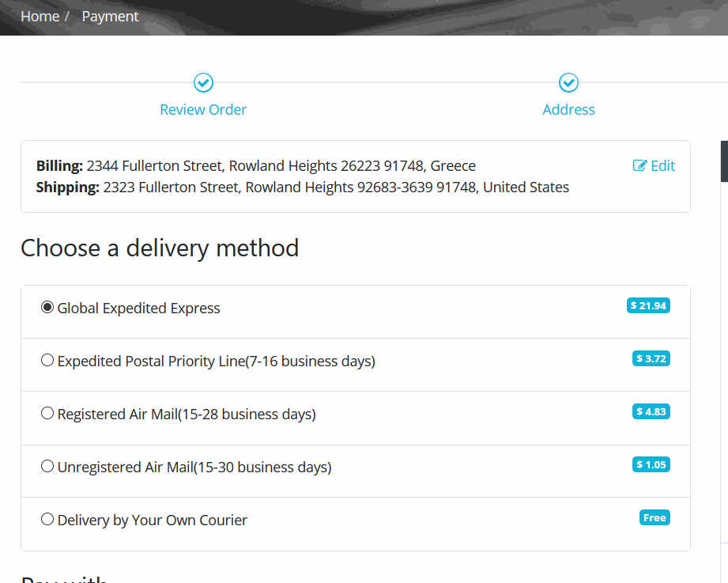Click the $ 1.05 price badge
728x583 pixels.
651,464
